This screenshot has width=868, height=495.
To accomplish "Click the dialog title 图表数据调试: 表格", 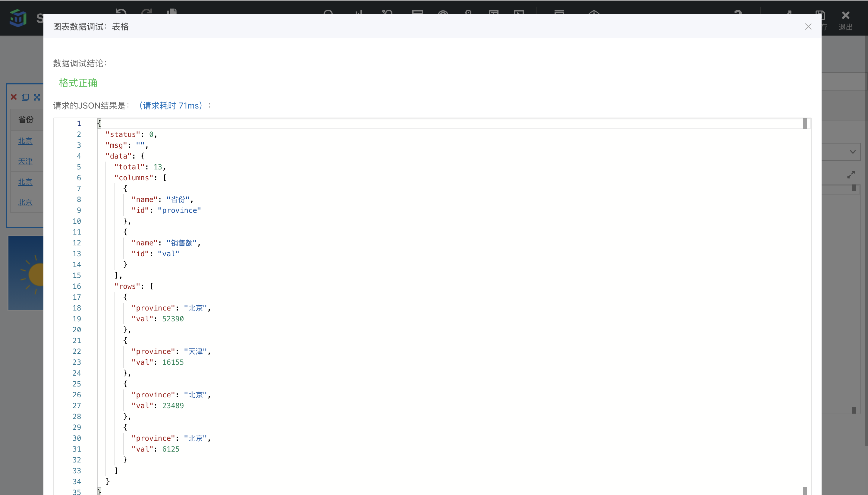I will (x=91, y=27).
